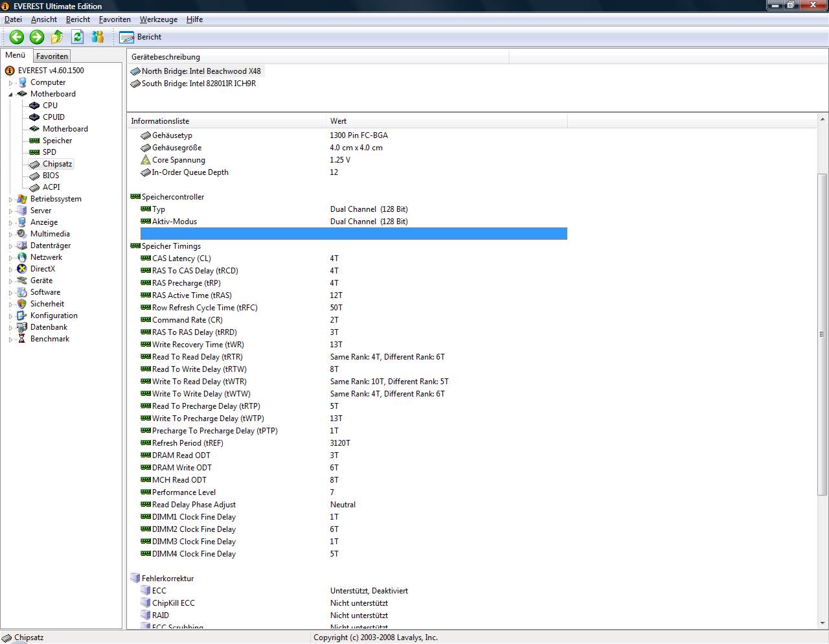
Task: Click the EVEREST v4.60.1500 root info icon
Action: coord(10,71)
